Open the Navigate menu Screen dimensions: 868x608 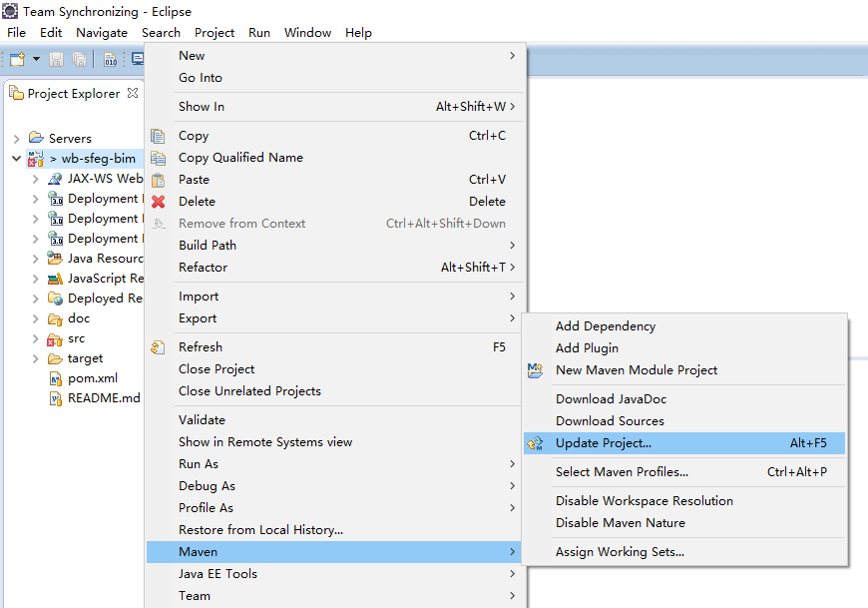102,33
